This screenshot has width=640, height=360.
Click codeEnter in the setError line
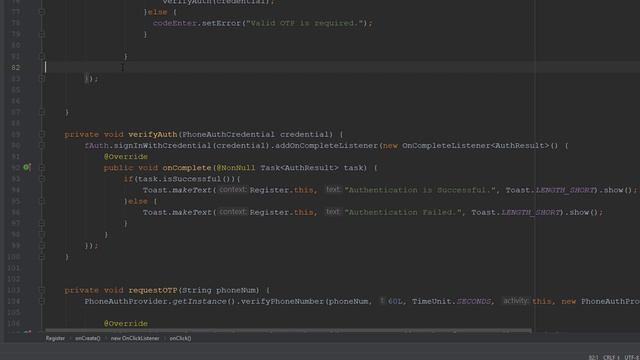coord(175,23)
